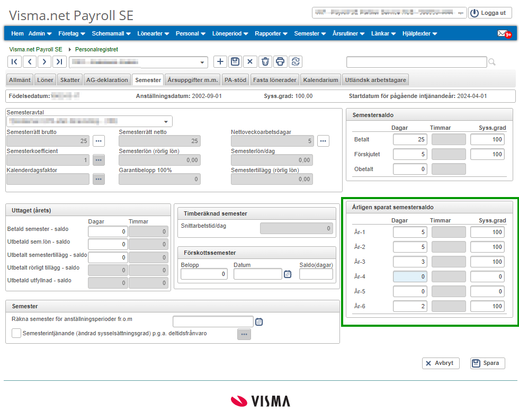Open details button for Semesterkoefficient
The width and height of the screenshot is (519, 420).
99,160
